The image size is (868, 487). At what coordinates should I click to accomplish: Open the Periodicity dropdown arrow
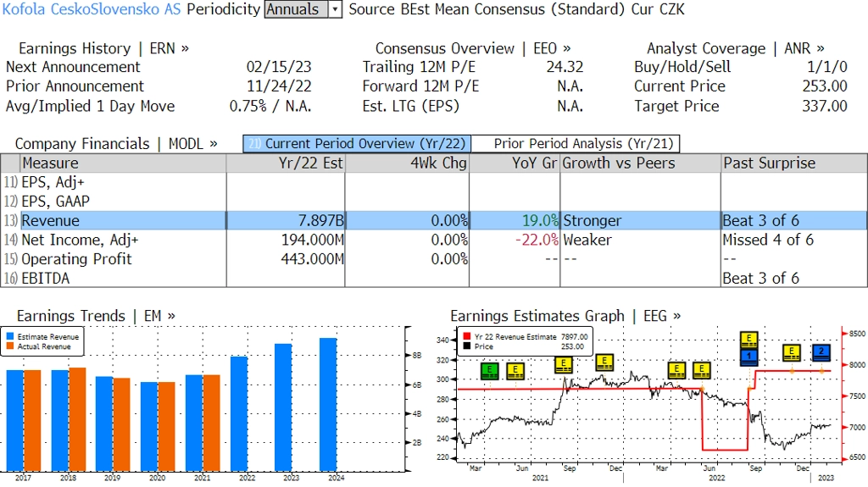point(335,9)
